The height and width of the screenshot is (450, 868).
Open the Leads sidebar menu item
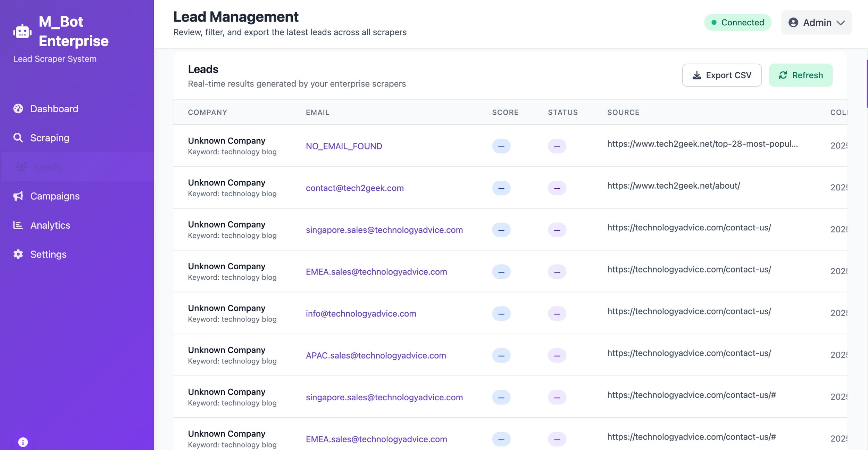click(x=48, y=167)
